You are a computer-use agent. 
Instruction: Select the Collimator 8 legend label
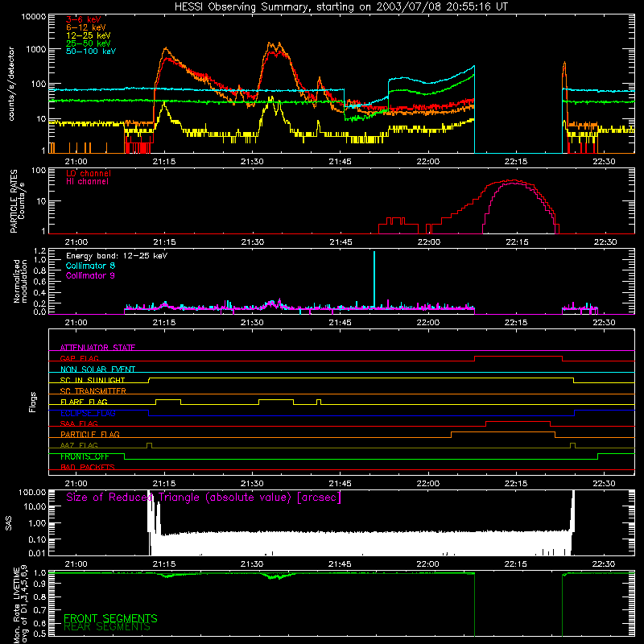click(90, 266)
